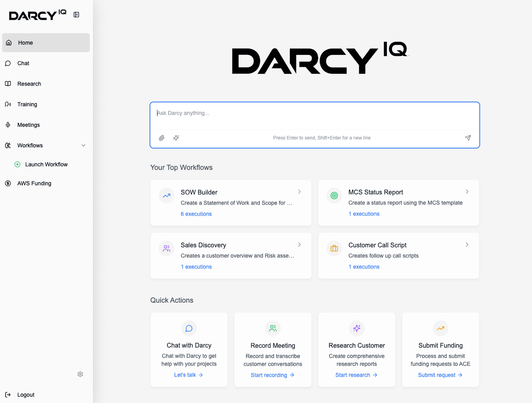Click 1 executions under Sales Discovery

click(196, 267)
